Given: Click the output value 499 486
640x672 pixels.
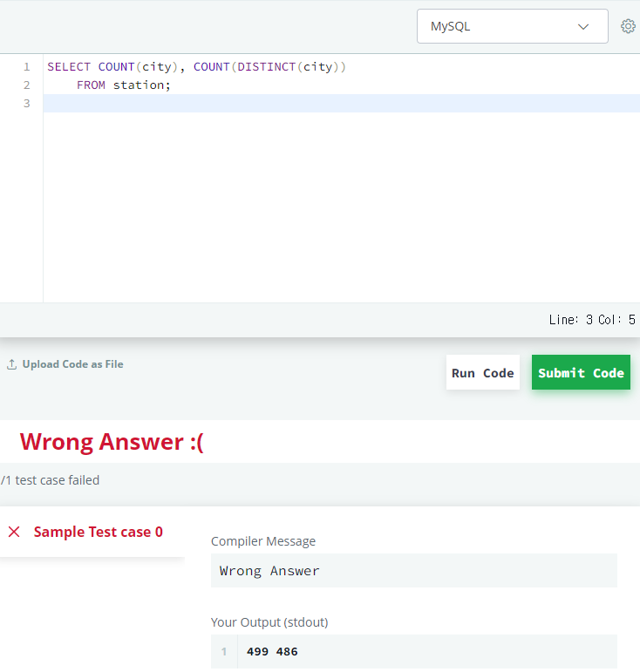Looking at the screenshot, I should point(272,652).
